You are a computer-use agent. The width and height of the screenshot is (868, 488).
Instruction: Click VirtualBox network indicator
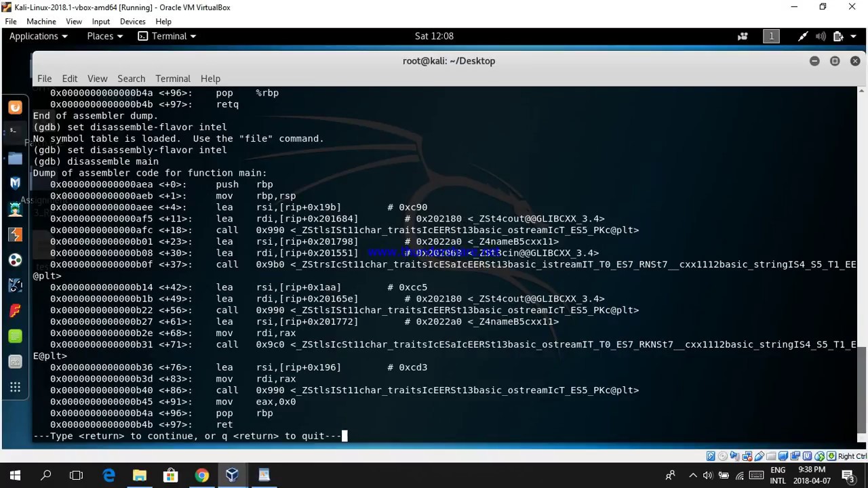coord(747,456)
